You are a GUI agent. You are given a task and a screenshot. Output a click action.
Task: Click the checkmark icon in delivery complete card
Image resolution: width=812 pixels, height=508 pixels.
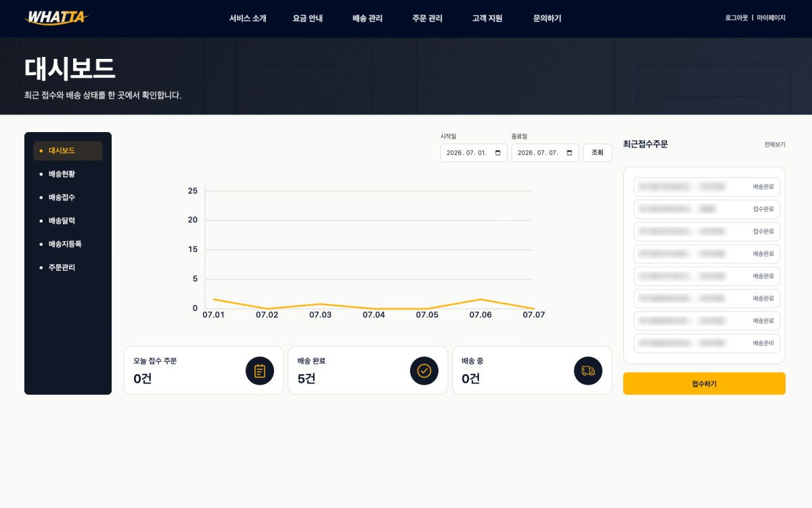click(424, 371)
